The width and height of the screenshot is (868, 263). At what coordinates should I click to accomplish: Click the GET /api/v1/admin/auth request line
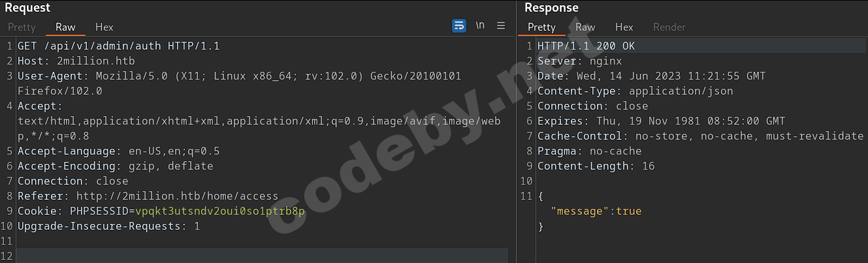tap(118, 46)
